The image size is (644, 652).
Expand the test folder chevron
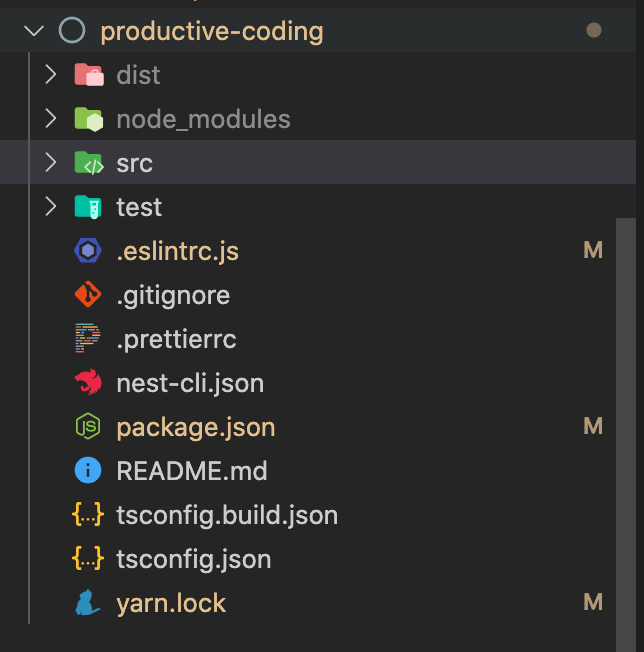pyautogui.click(x=50, y=207)
